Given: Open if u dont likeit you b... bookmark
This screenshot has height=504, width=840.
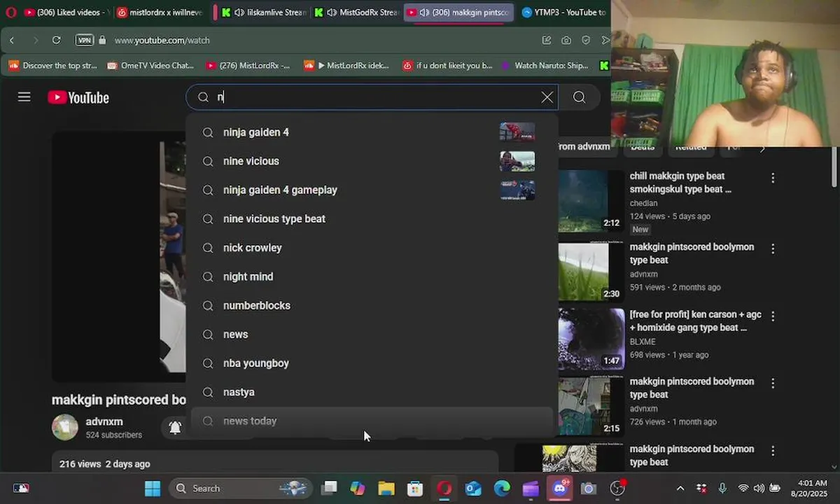Looking at the screenshot, I should 447,66.
